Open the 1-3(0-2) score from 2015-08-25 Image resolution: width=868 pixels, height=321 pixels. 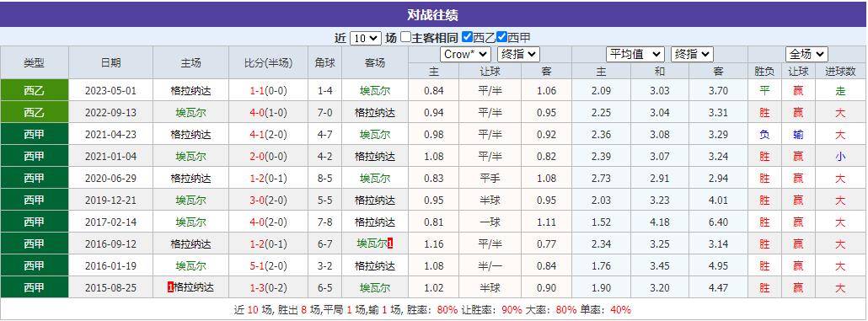click(x=269, y=288)
